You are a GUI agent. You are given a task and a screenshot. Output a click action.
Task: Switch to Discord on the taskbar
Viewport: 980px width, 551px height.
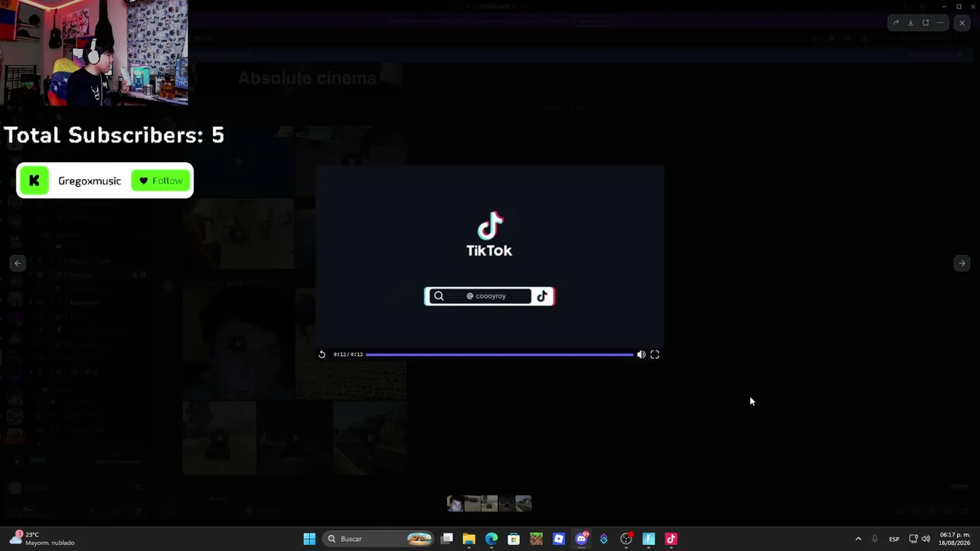click(581, 539)
